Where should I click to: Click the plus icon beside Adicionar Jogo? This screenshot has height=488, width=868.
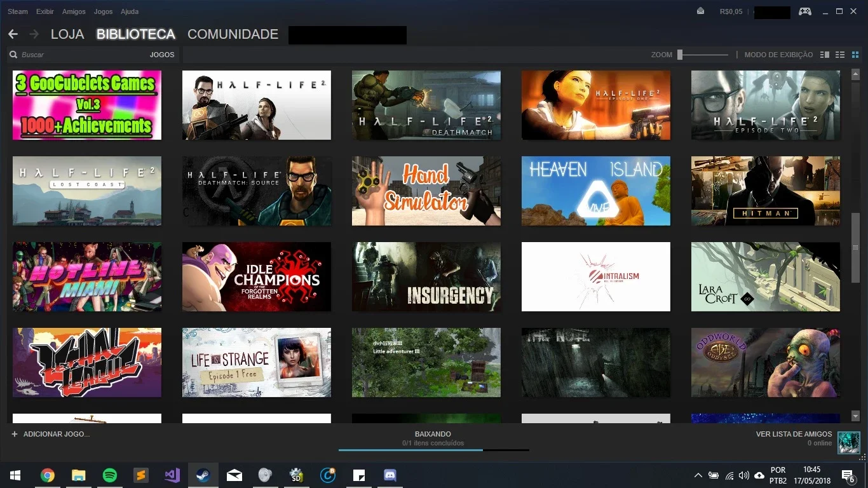coord(14,434)
